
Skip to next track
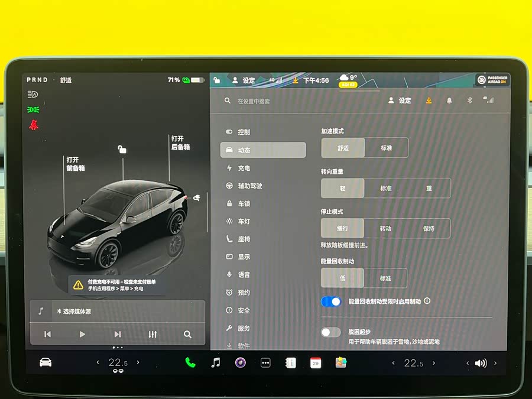[x=118, y=334]
